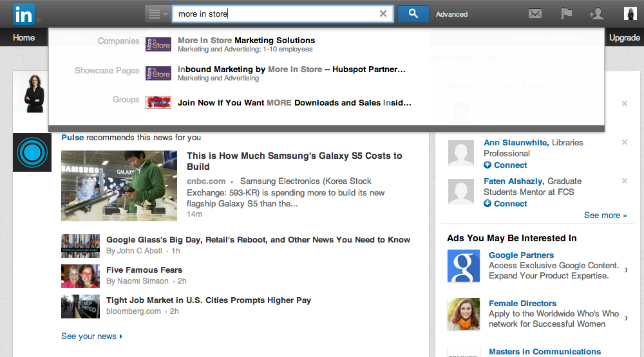Click Ann Slaunwhite's placeholder avatar

tap(461, 153)
